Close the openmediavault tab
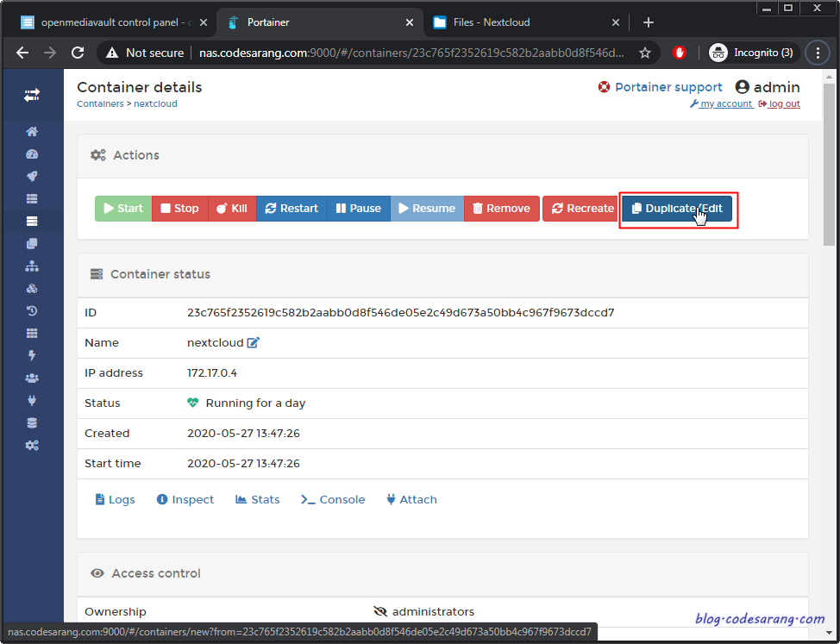The width and height of the screenshot is (840, 644). pos(203,22)
